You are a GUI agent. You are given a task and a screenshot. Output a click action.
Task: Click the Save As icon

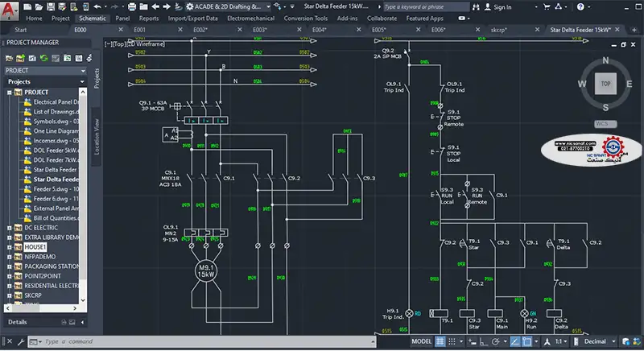[x=63, y=6]
